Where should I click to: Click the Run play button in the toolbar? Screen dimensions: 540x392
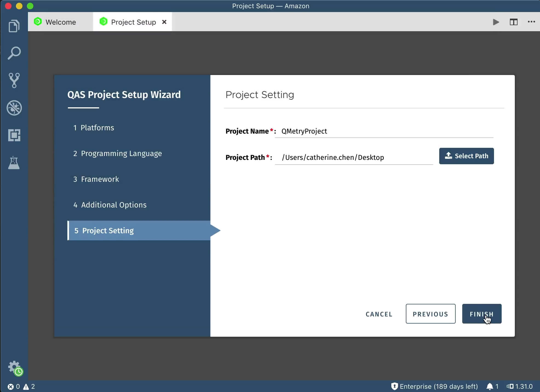[x=496, y=22]
